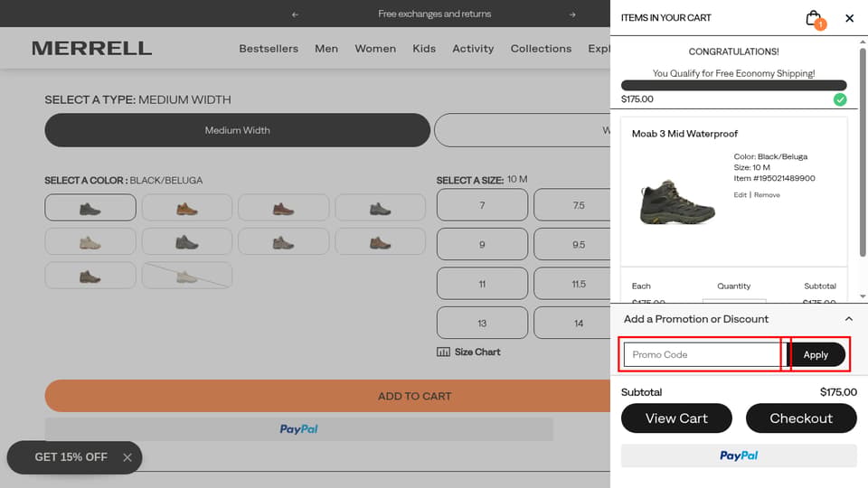
Task: Select the Black/Beluga color swatch
Action: [90, 208]
